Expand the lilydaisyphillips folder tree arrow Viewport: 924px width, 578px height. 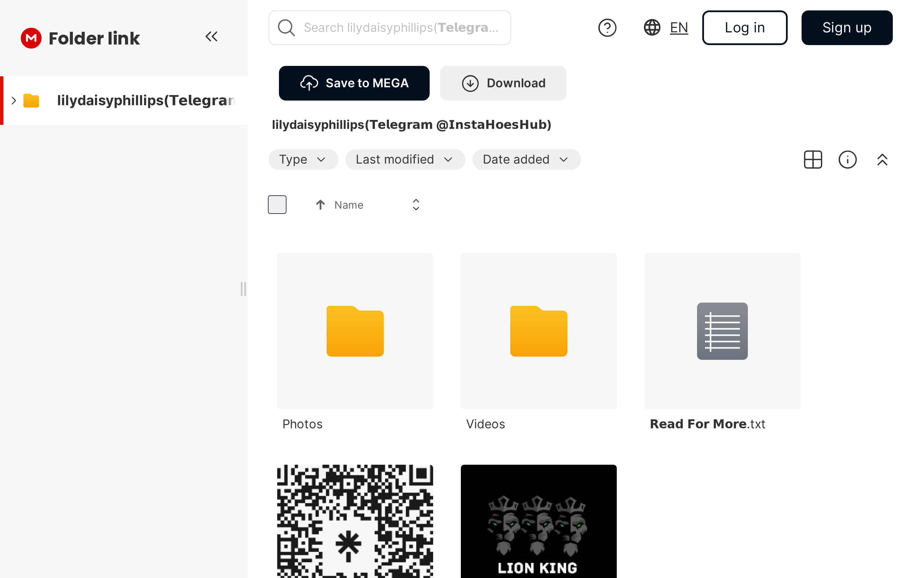pos(14,101)
